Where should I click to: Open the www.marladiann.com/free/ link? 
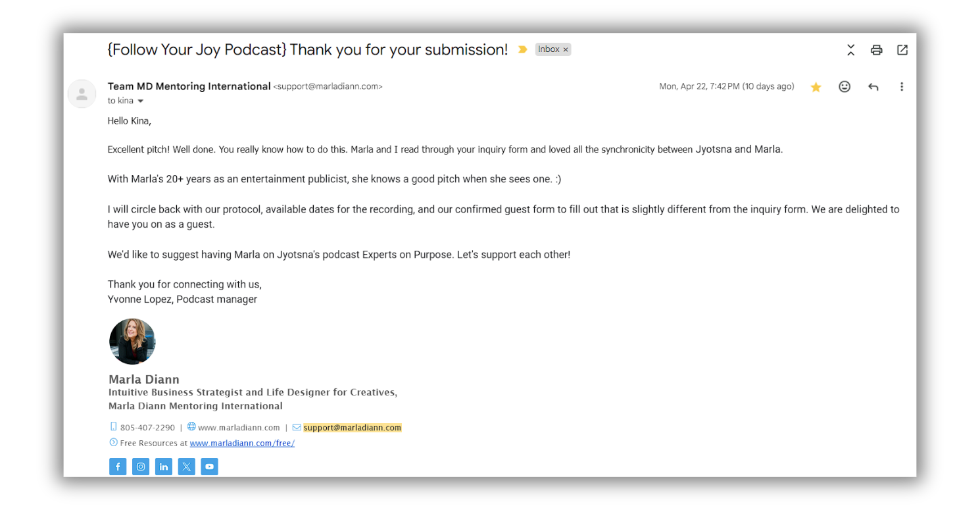coord(242,444)
